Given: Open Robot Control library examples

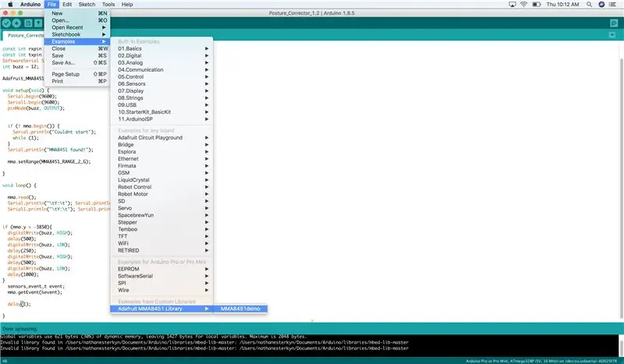Looking at the screenshot, I should pyautogui.click(x=161, y=187).
